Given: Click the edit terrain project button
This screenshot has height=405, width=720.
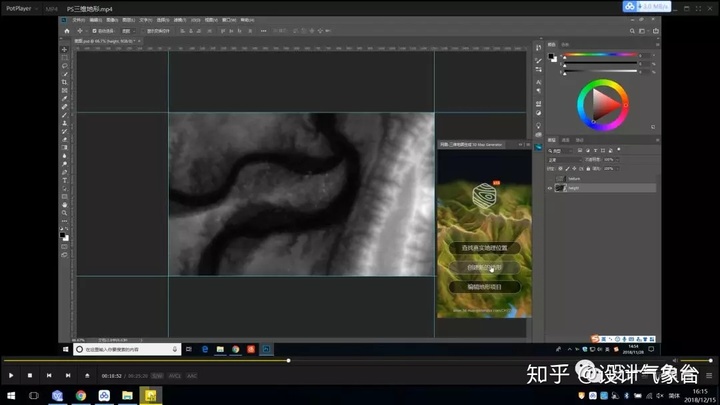Looking at the screenshot, I should [484, 287].
